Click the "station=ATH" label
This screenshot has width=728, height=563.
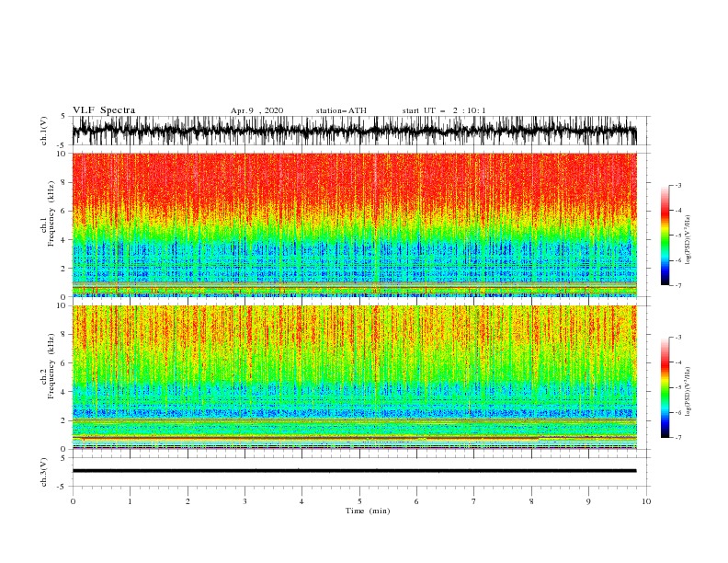341,110
